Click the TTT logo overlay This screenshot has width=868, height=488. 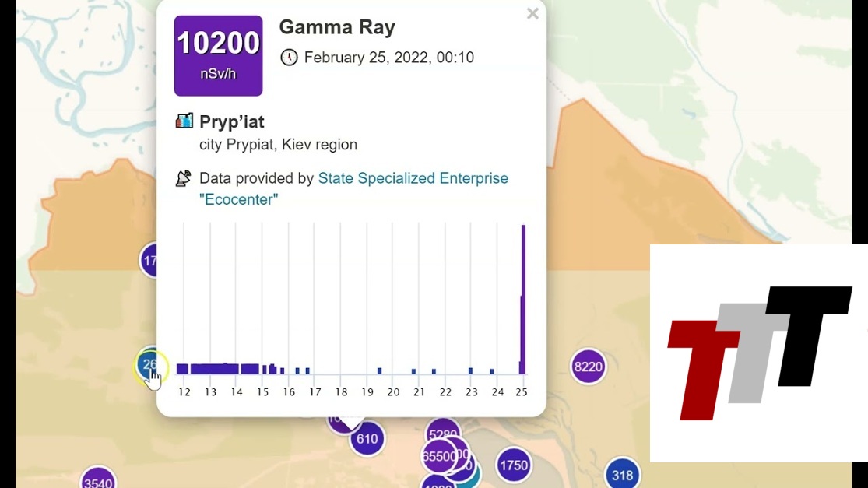(x=759, y=353)
